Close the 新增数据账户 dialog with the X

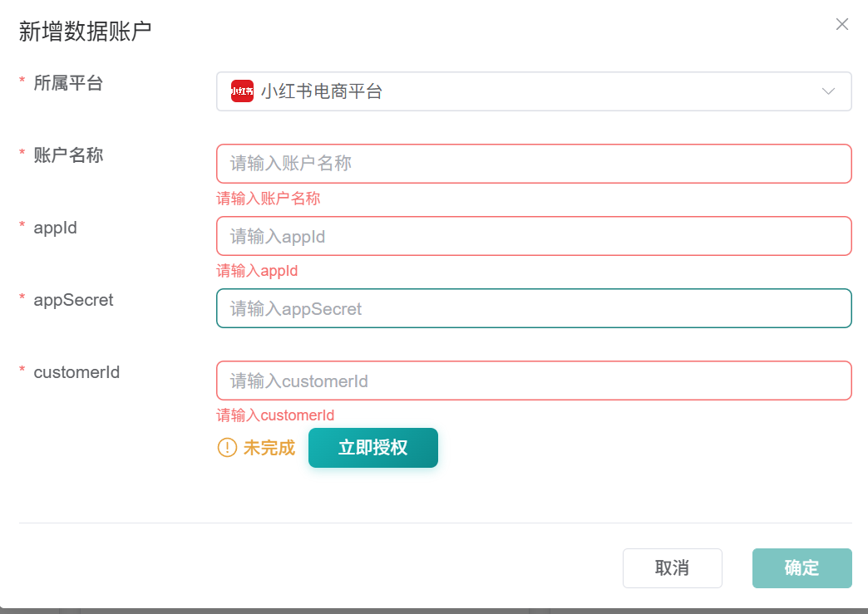tap(842, 24)
